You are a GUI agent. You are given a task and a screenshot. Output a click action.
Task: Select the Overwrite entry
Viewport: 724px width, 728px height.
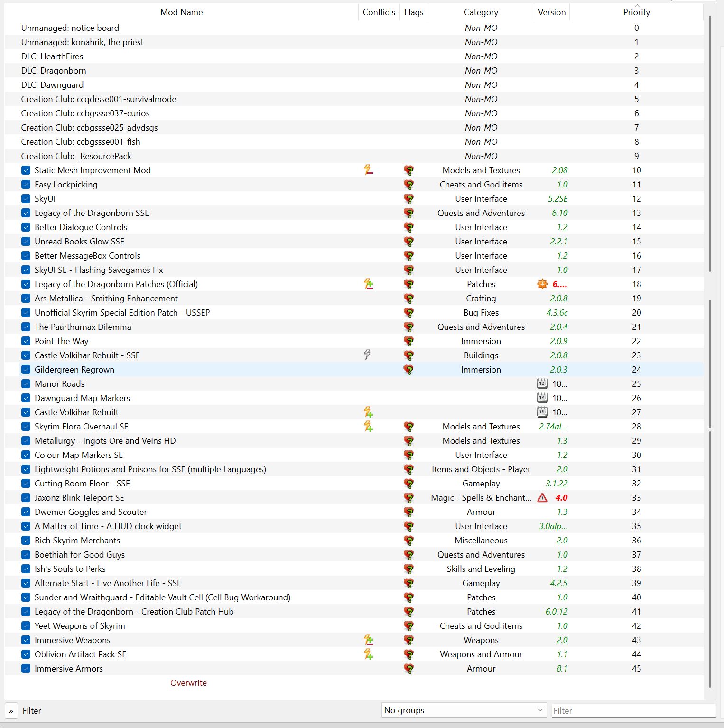pos(188,682)
